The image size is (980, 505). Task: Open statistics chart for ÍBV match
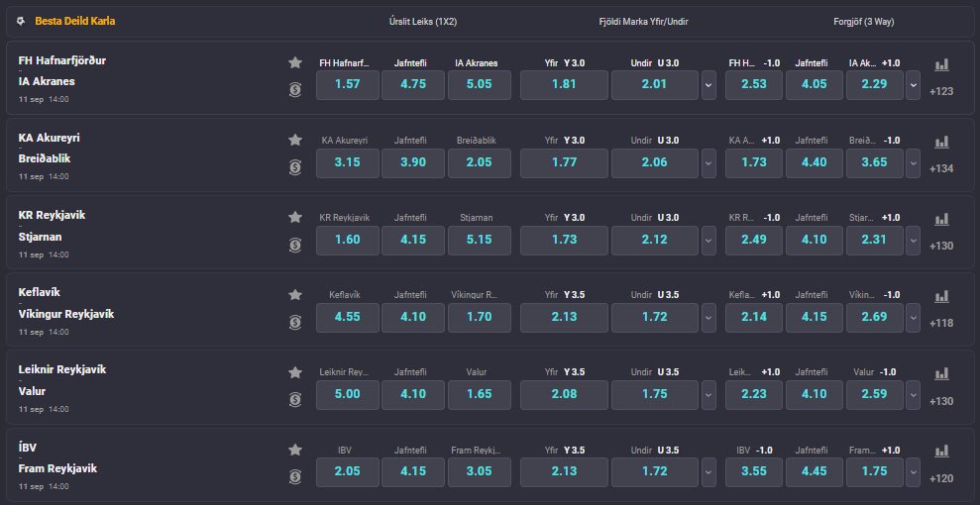pyautogui.click(x=941, y=452)
